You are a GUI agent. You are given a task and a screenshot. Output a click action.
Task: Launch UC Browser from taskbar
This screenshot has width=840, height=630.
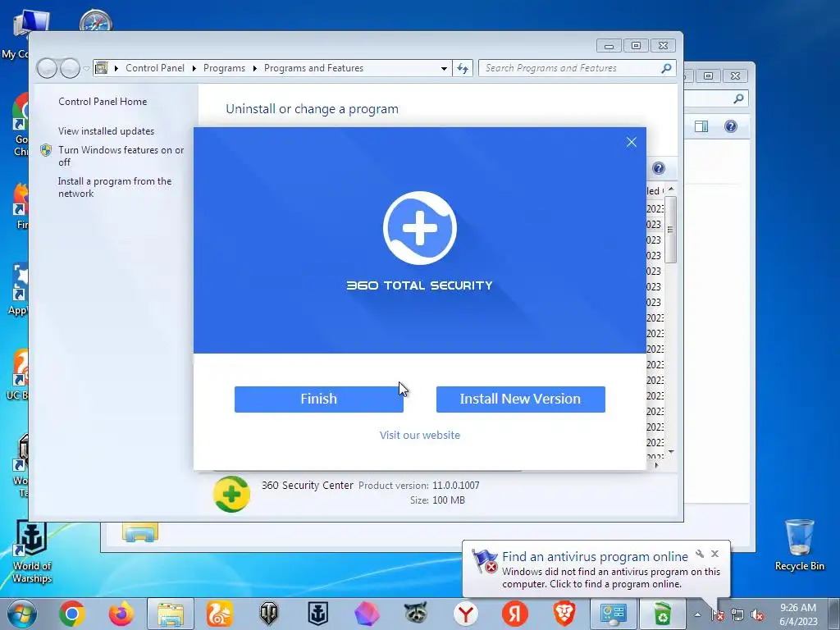pos(220,614)
